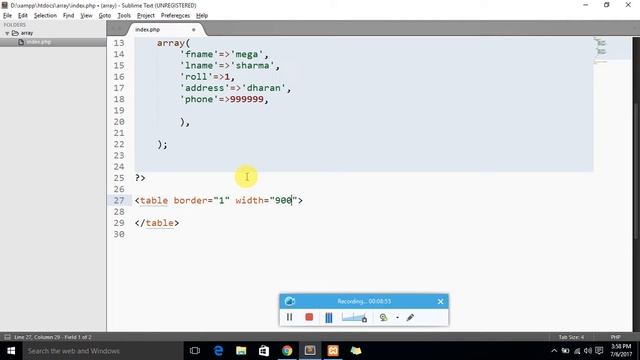Open the Edit menu
This screenshot has width=640, height=360.
point(22,16)
